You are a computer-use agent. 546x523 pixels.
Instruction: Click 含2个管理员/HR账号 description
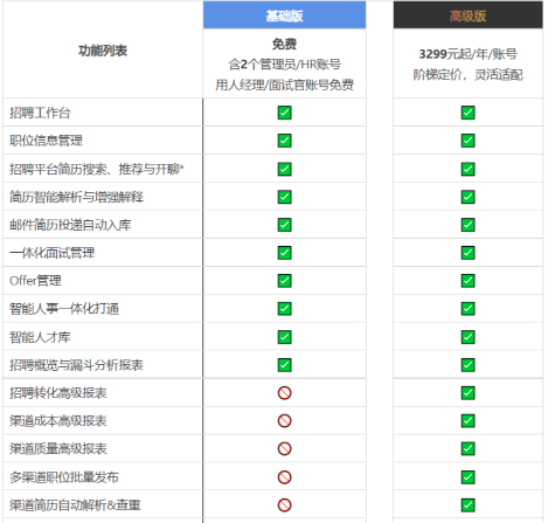tap(284, 64)
